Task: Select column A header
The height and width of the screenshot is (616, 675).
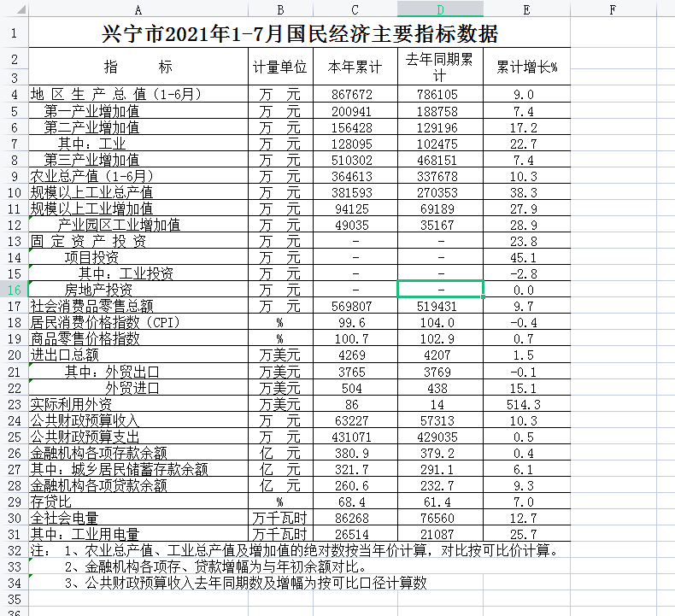Action: (138, 9)
